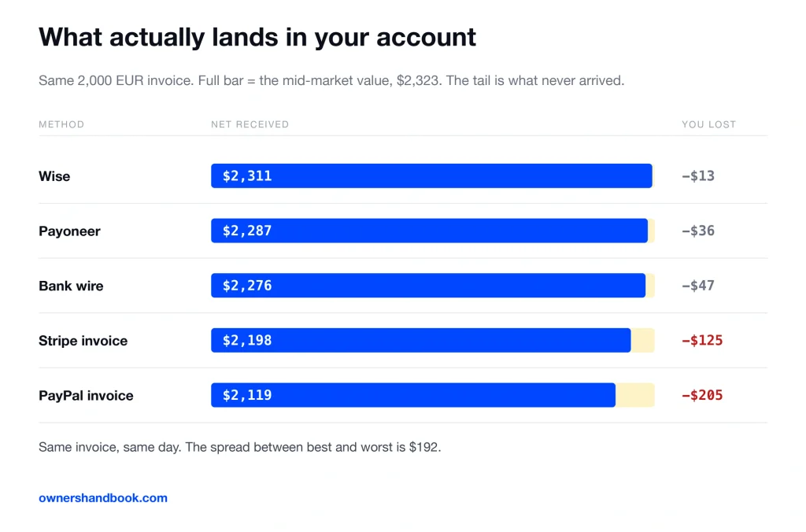Select the red −$125 loss value
Viewport: 806px width, 532px height.
(x=702, y=340)
